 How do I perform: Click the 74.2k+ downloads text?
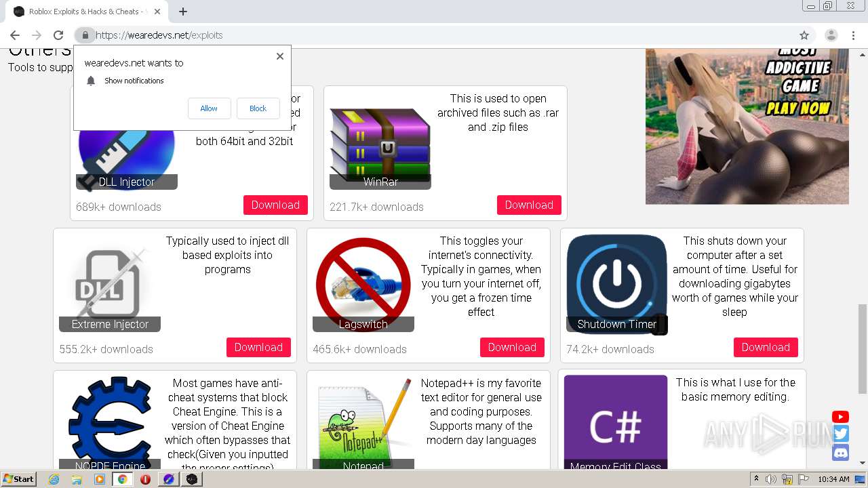610,350
